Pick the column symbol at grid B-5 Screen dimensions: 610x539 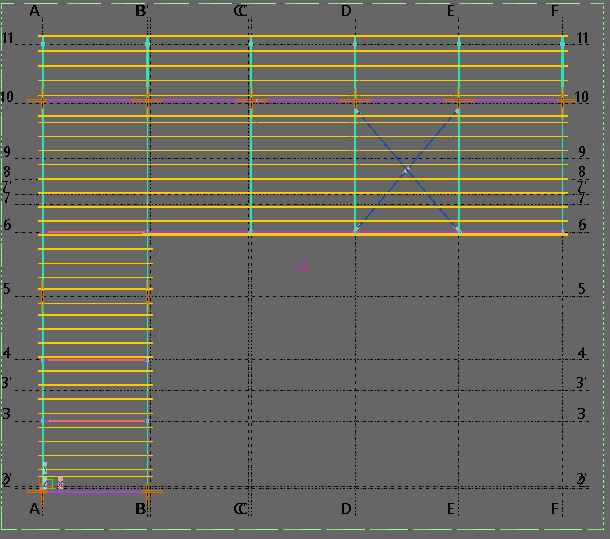[148, 296]
